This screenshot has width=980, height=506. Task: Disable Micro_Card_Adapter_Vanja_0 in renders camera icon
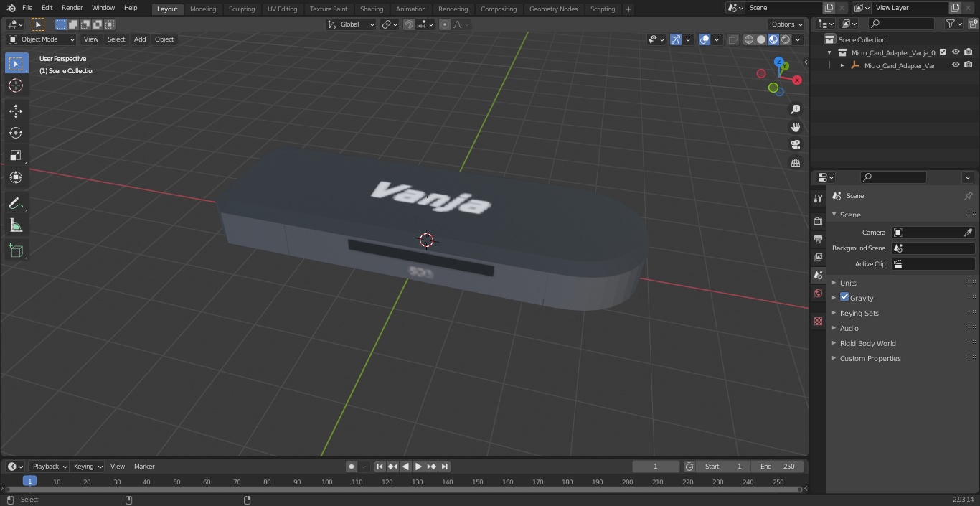pos(968,52)
